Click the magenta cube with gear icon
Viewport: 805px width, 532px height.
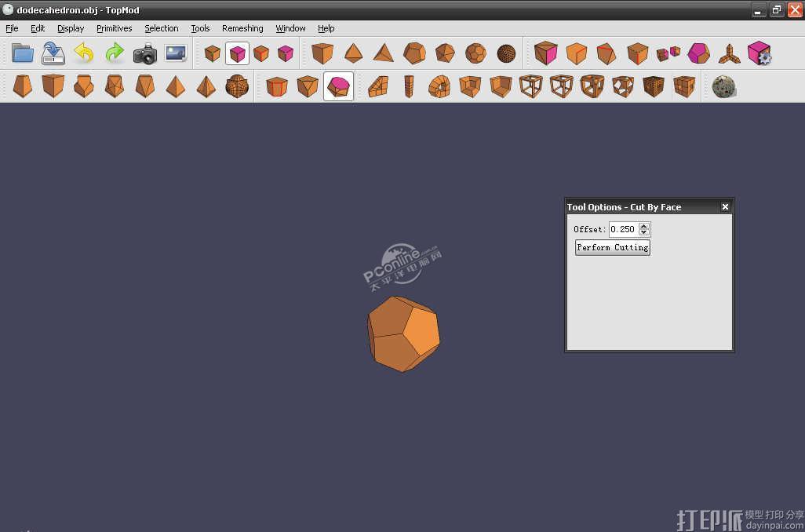click(x=759, y=53)
